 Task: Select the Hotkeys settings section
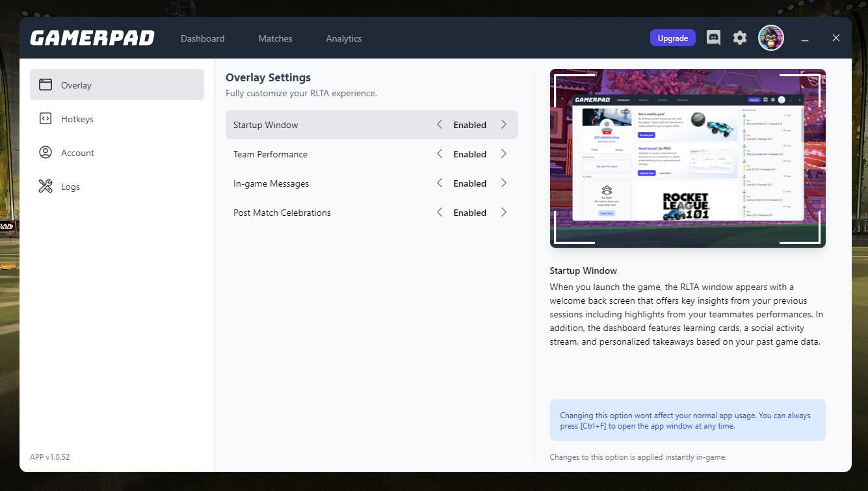pos(117,119)
